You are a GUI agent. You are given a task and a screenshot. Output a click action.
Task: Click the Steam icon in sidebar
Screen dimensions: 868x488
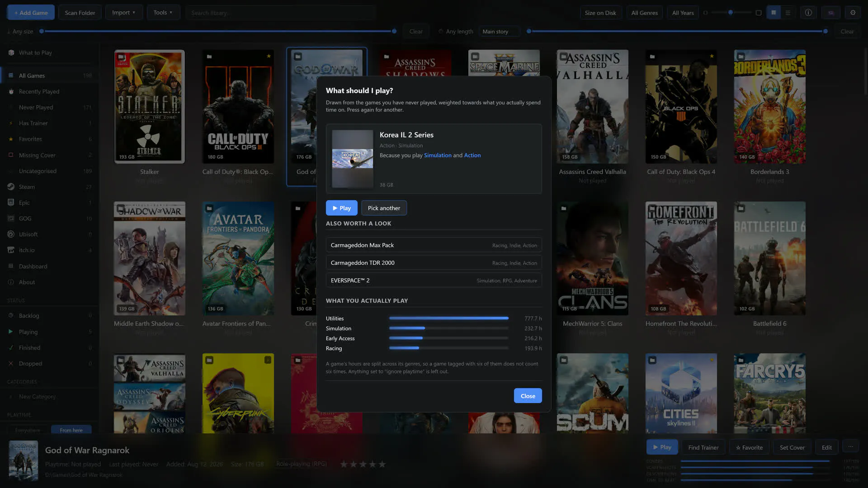[11, 187]
